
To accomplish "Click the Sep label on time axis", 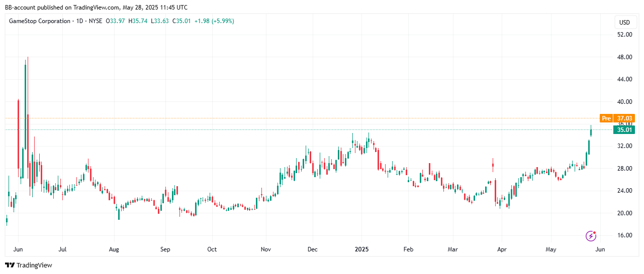I will click(x=165, y=249).
